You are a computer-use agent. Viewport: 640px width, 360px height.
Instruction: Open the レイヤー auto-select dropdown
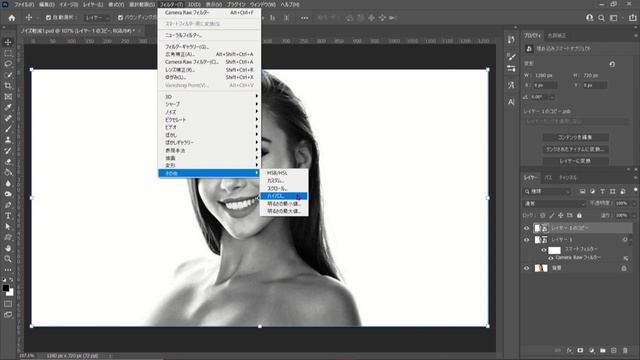[97, 18]
